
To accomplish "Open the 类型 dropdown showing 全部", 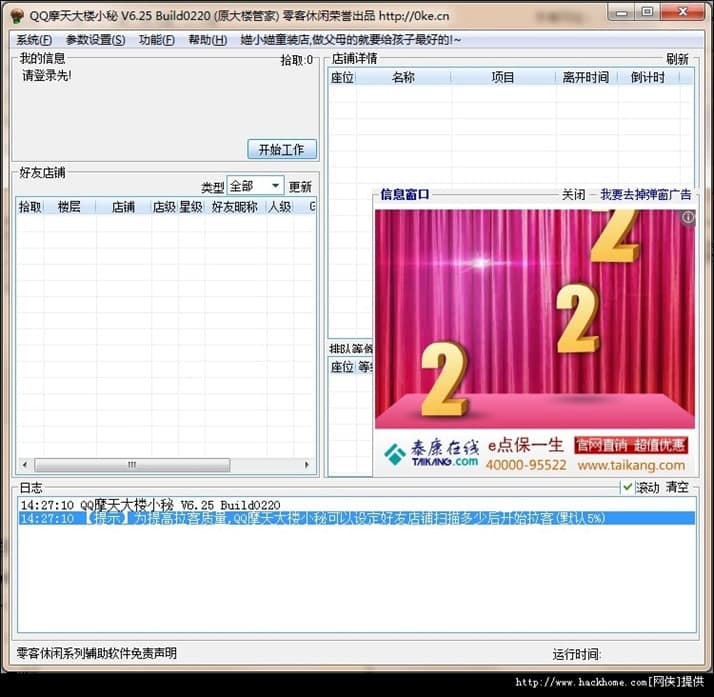I will point(255,186).
